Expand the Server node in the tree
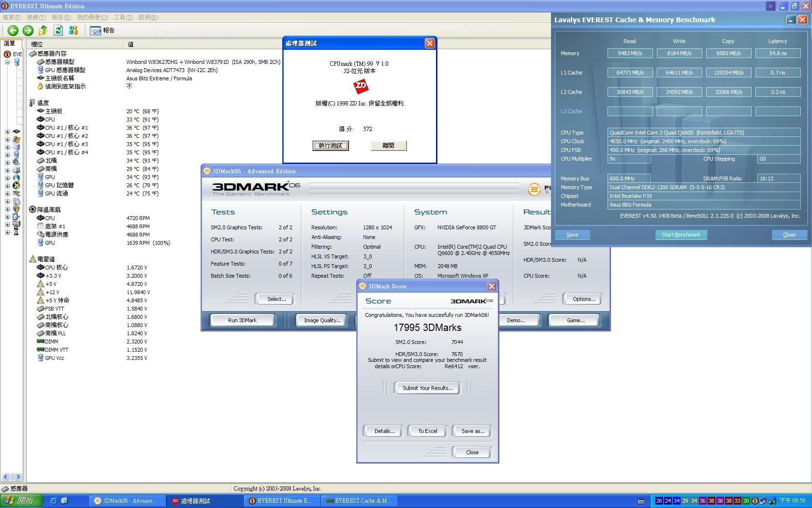 pyautogui.click(x=7, y=147)
